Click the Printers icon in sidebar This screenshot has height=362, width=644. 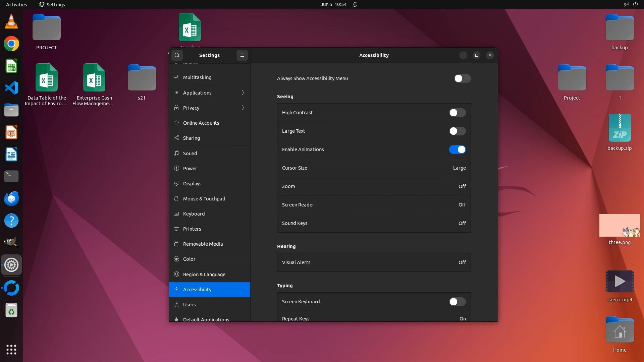click(x=176, y=229)
